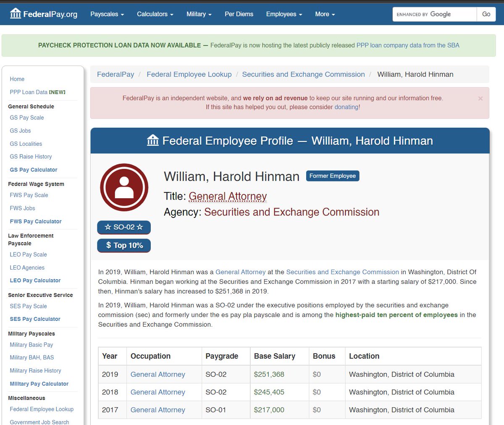Open GS Localities sidebar link

26,144
